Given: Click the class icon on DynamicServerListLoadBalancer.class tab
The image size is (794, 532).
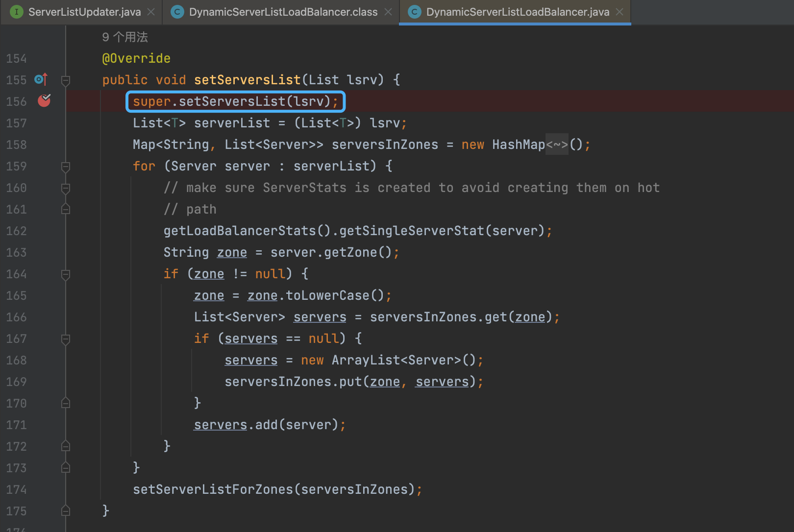Looking at the screenshot, I should click(x=177, y=12).
